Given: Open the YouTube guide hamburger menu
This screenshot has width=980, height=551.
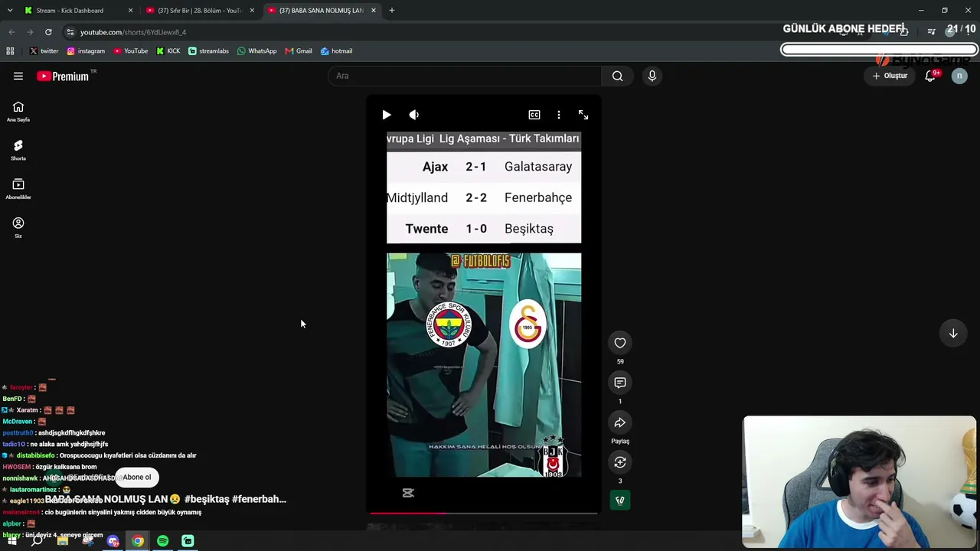Looking at the screenshot, I should 18,76.
